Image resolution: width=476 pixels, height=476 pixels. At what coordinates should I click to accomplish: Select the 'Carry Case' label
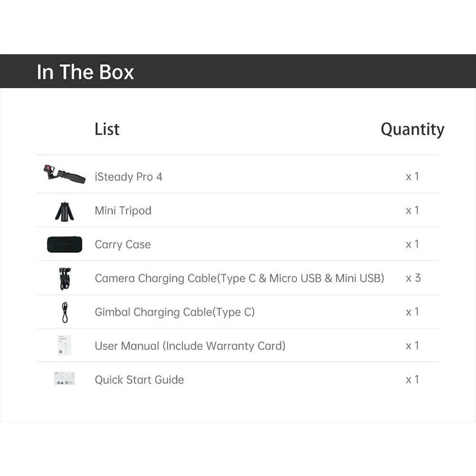(122, 244)
